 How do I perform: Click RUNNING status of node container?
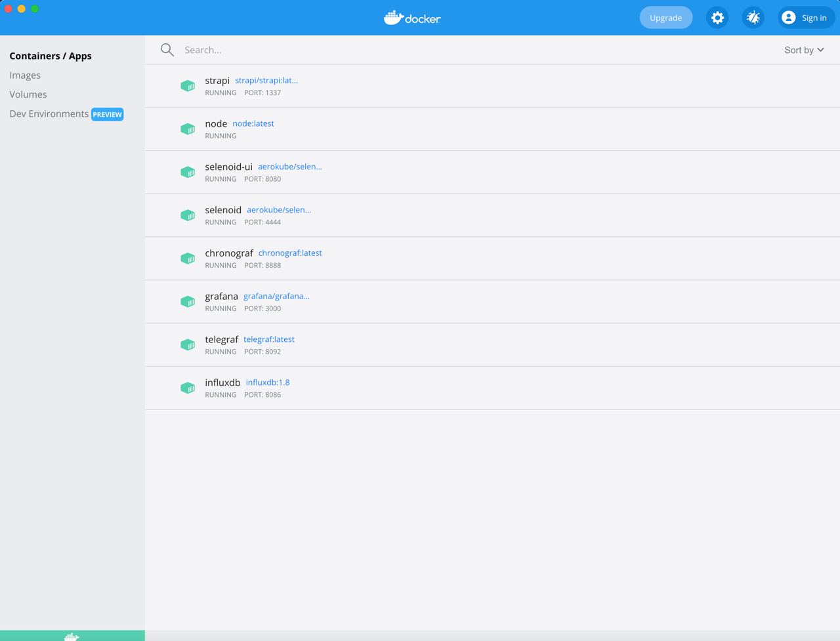(x=220, y=136)
